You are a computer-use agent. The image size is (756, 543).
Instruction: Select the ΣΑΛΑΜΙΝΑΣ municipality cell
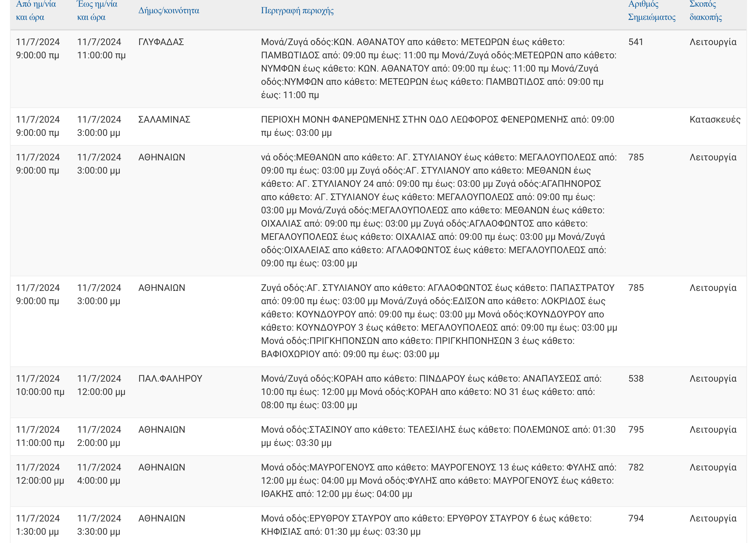(164, 119)
